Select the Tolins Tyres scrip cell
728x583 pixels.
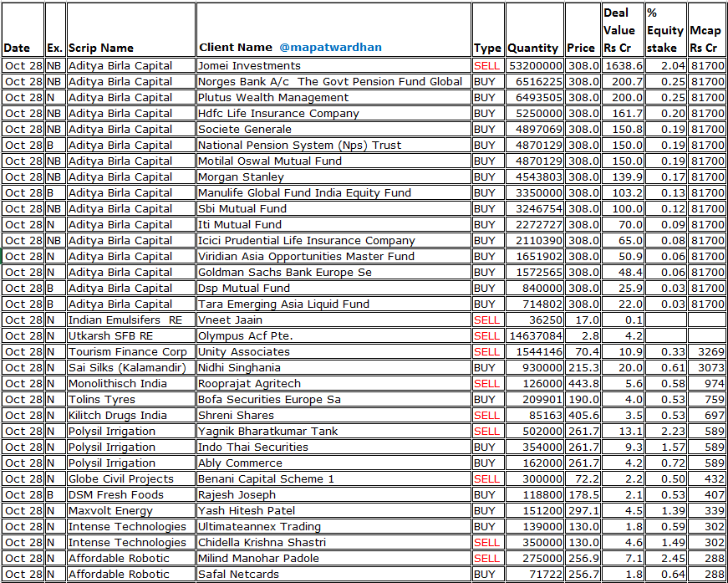click(131, 400)
